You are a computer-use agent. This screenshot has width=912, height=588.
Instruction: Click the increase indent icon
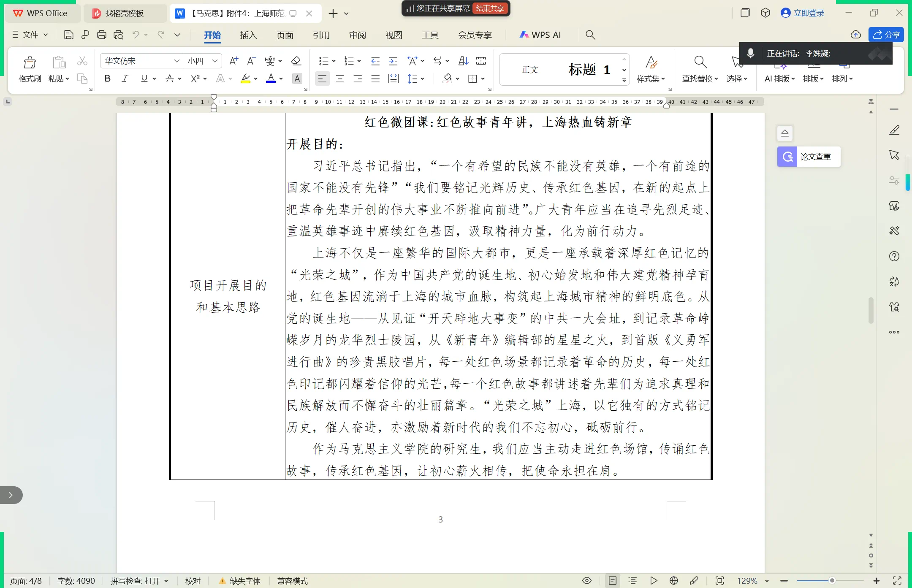(x=393, y=61)
